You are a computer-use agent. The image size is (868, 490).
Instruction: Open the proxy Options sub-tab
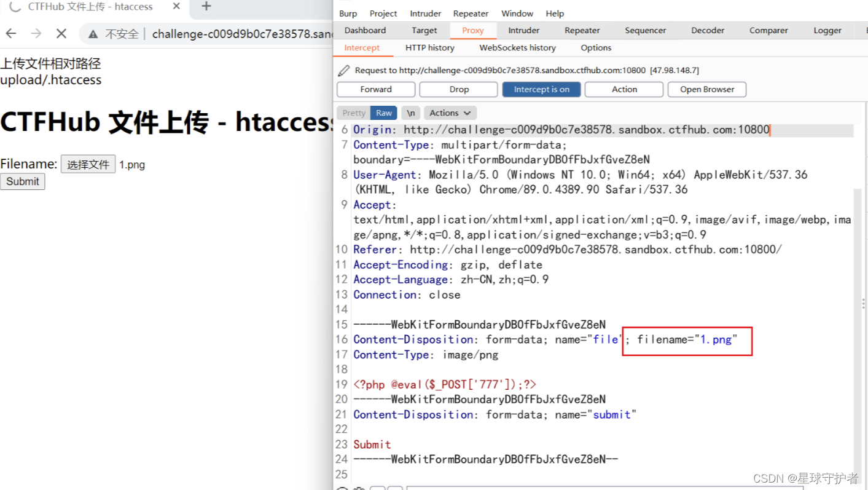596,47
